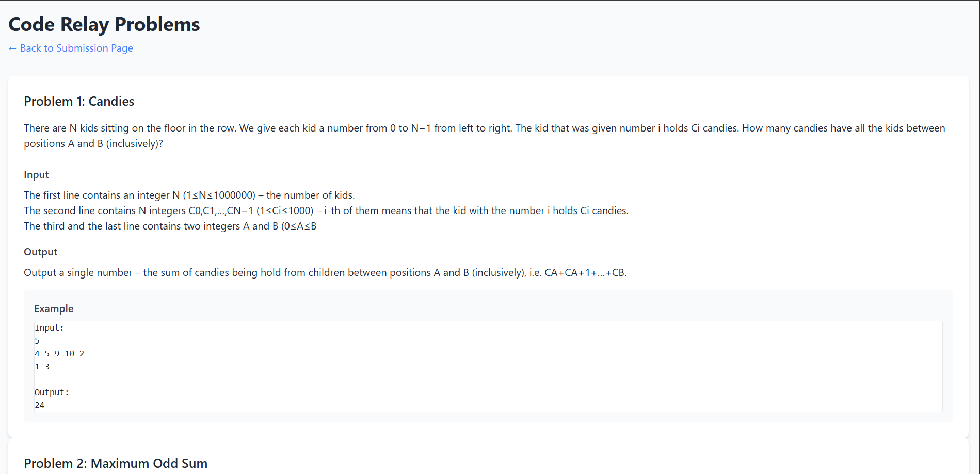This screenshot has width=980, height=474.
Task: Click the output description sentence
Action: tap(325, 272)
